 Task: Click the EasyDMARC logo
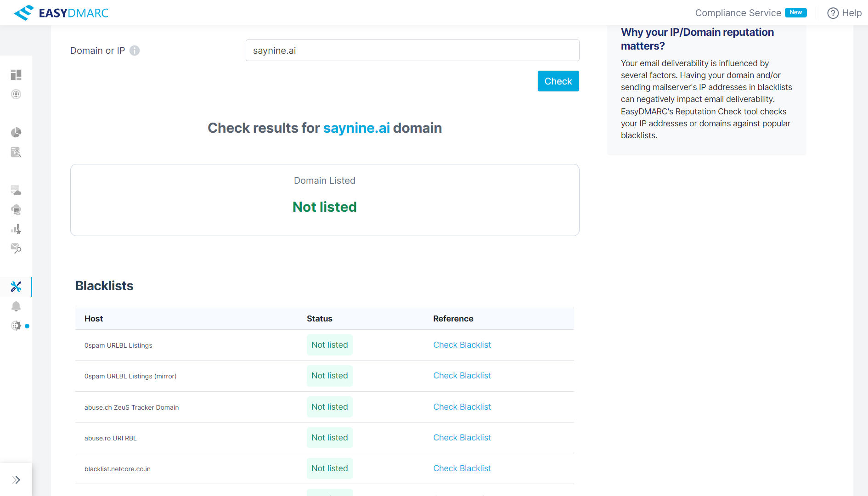(x=61, y=13)
